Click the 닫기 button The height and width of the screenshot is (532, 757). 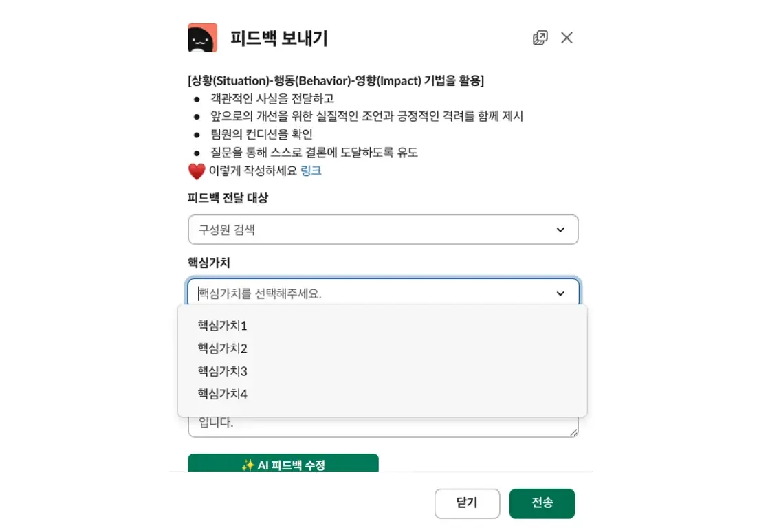coord(467,503)
